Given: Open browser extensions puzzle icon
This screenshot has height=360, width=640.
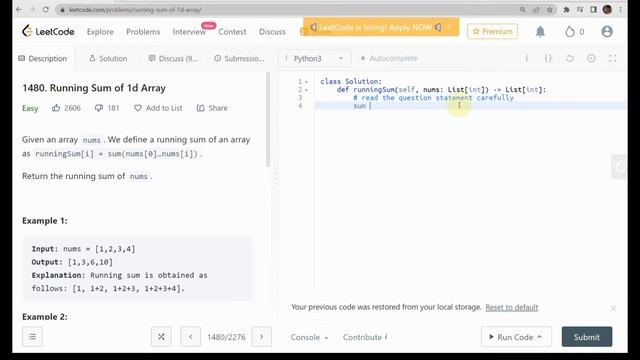Looking at the screenshot, I should tap(566, 9).
